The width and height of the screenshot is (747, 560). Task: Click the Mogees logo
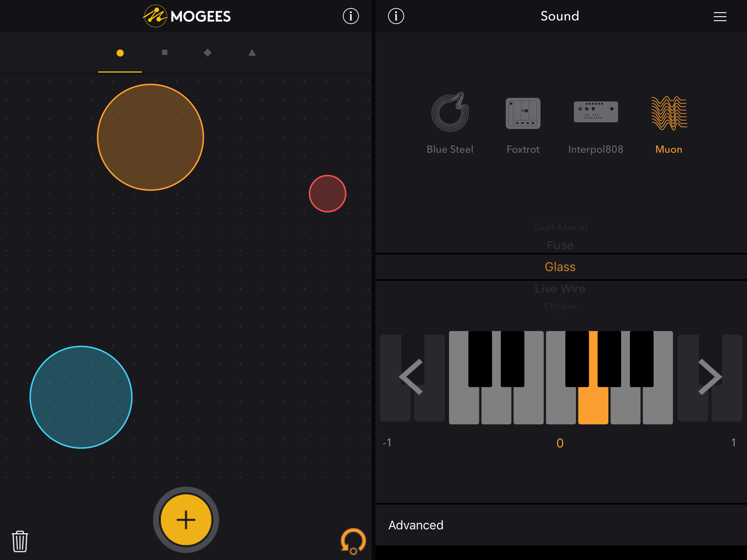187,16
